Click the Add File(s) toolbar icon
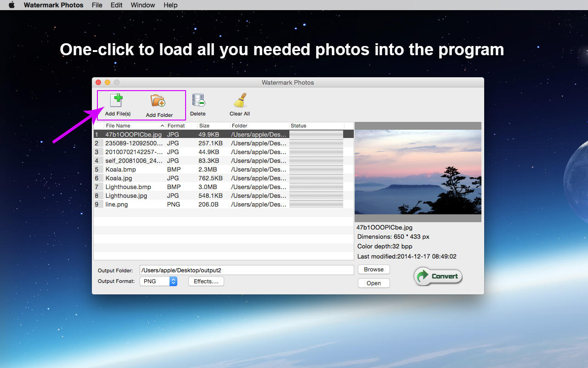The image size is (588, 368). (x=118, y=101)
